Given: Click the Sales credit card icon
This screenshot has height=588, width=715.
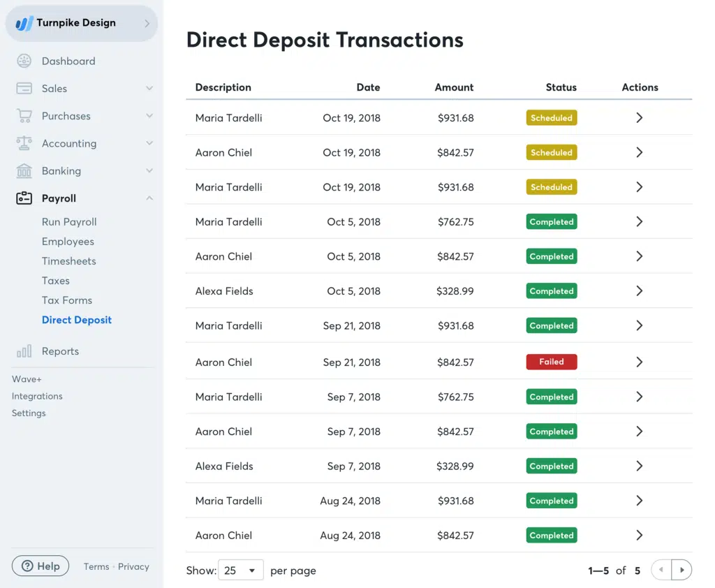Looking at the screenshot, I should pos(24,89).
